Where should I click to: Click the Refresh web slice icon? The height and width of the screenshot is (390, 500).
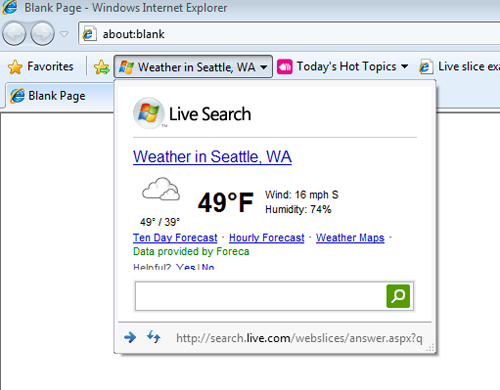[154, 337]
